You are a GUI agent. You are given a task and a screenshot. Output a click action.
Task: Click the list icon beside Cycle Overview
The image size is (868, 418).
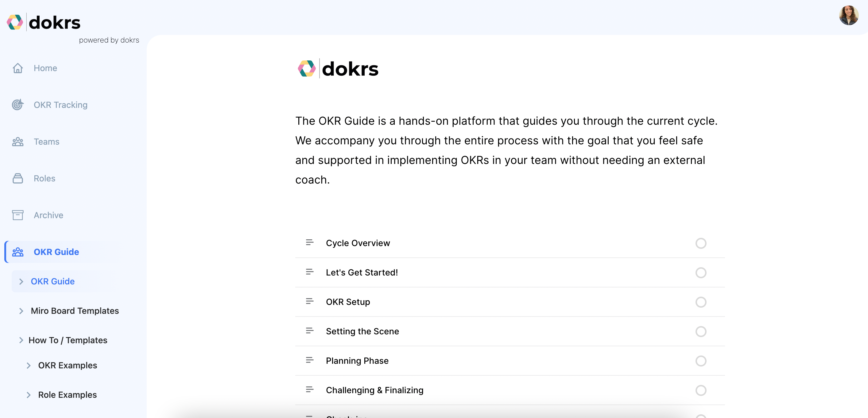309,242
